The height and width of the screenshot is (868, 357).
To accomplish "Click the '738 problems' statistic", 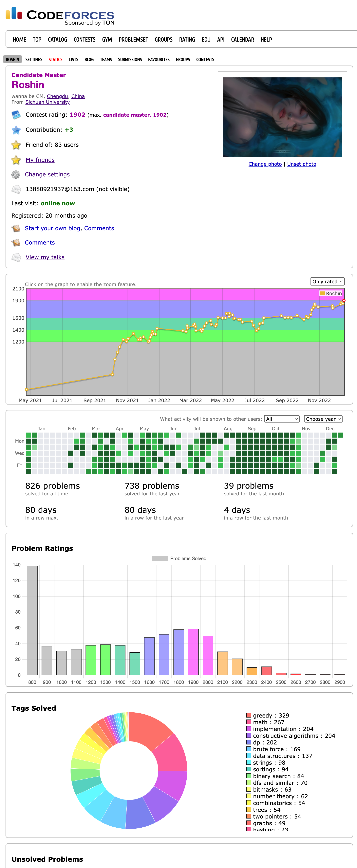I will point(152,486).
